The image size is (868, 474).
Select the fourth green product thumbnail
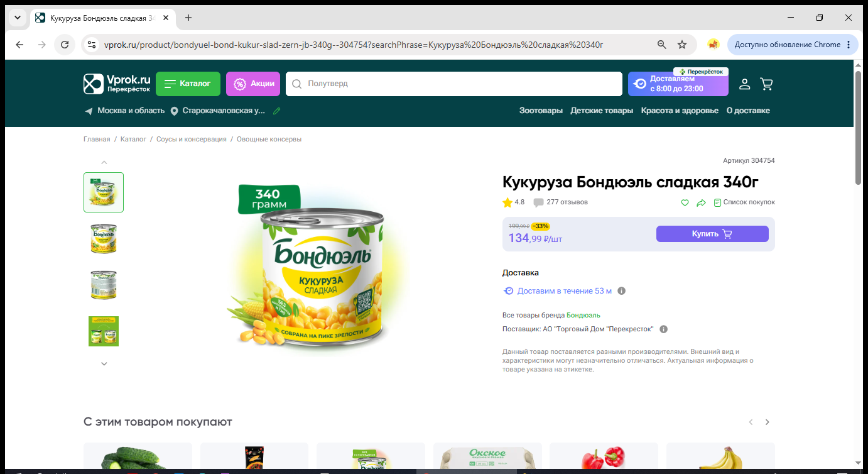pos(104,331)
